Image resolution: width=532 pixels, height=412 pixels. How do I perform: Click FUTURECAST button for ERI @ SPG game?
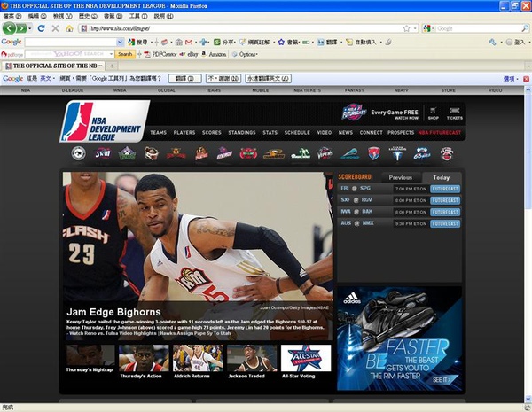[x=445, y=189]
